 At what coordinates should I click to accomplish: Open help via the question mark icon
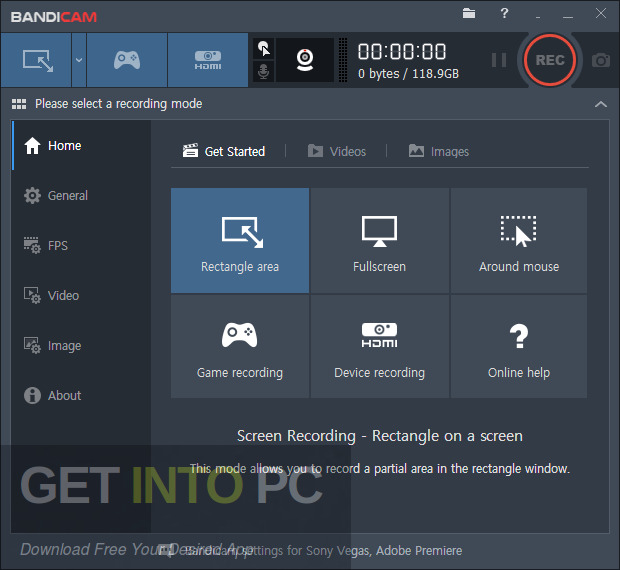(x=504, y=13)
